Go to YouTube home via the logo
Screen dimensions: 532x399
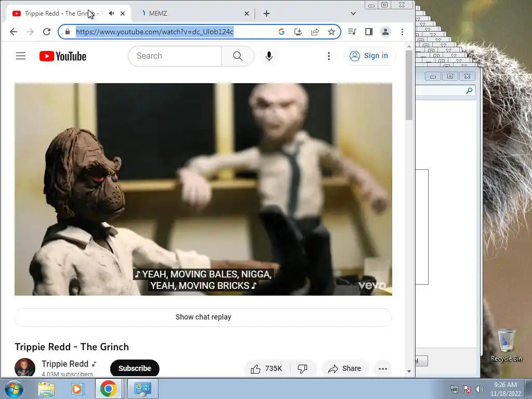click(x=63, y=56)
